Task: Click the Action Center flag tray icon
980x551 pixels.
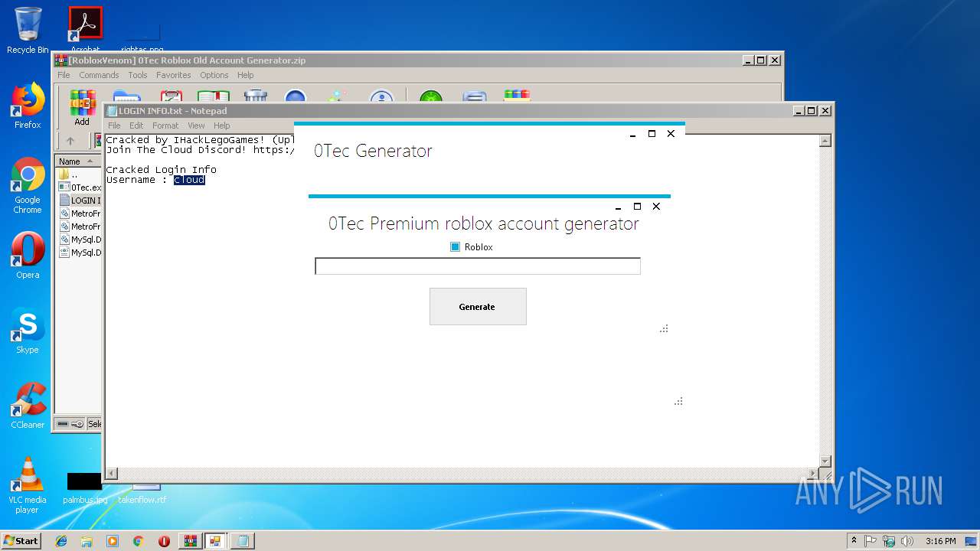Action: [x=871, y=541]
